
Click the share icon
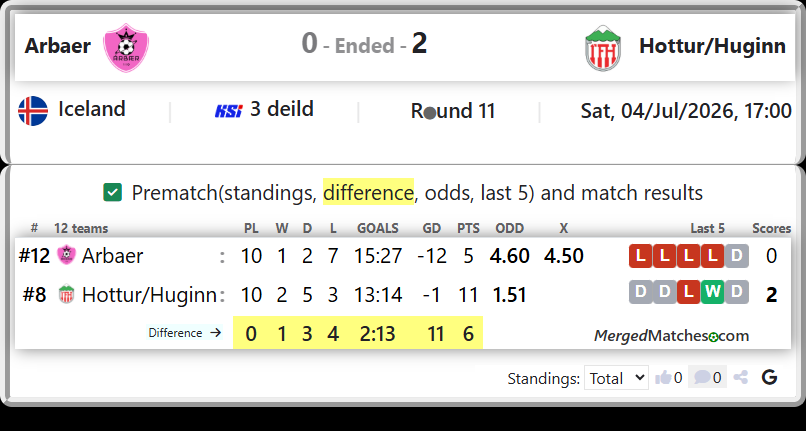tap(741, 378)
